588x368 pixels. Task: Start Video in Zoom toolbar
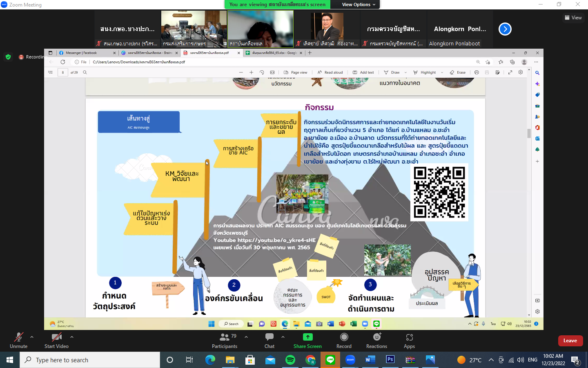click(56, 340)
